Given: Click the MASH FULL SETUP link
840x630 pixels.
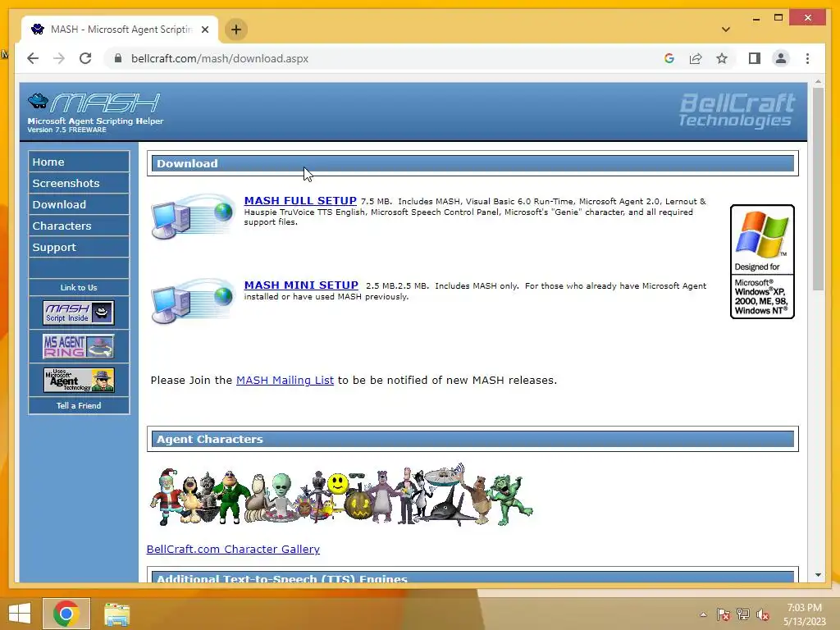Looking at the screenshot, I should click(300, 200).
